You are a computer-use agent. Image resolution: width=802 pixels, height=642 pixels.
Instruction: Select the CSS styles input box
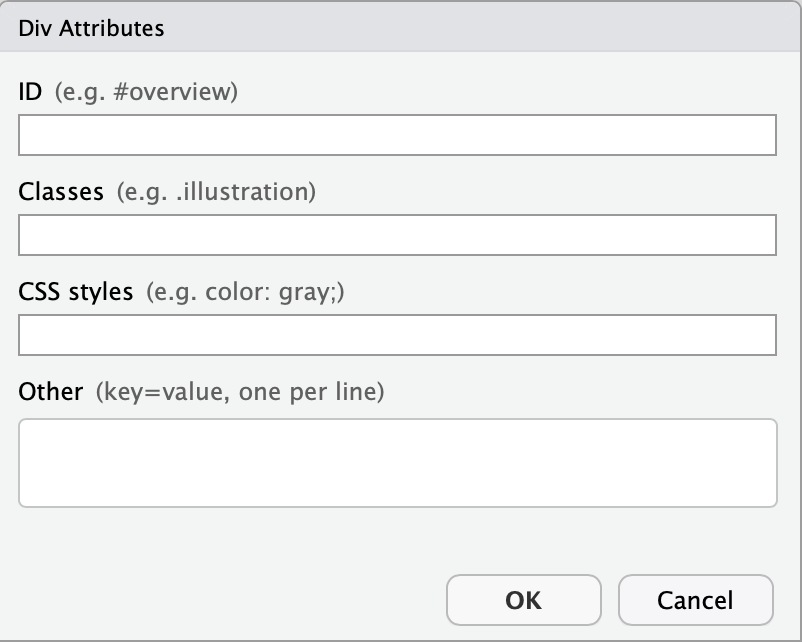pos(397,335)
